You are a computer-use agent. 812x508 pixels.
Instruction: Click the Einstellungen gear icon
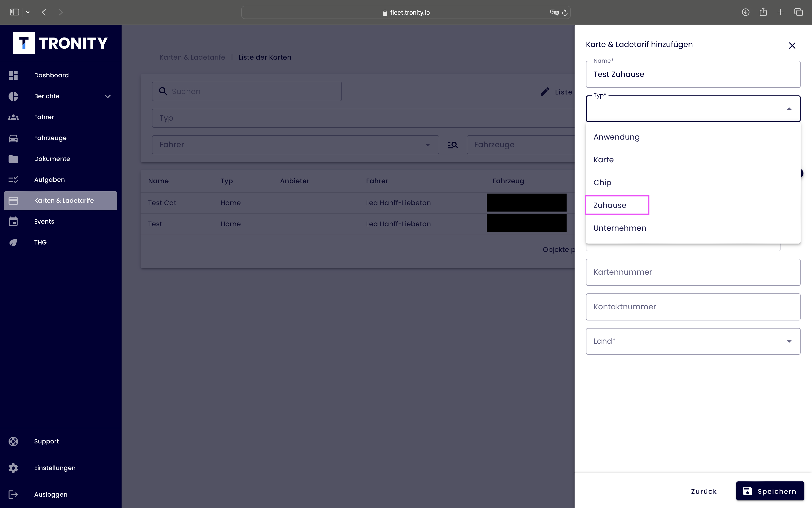pyautogui.click(x=13, y=468)
